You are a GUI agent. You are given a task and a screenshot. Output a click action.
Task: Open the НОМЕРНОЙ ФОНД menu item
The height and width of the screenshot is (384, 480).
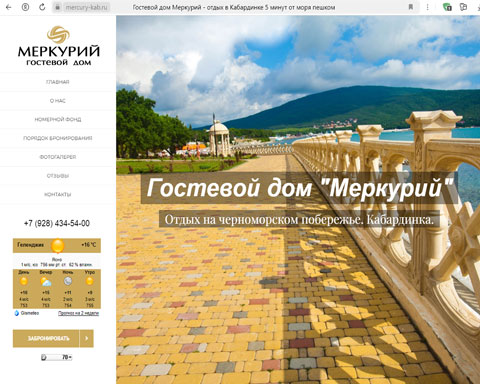tap(58, 119)
